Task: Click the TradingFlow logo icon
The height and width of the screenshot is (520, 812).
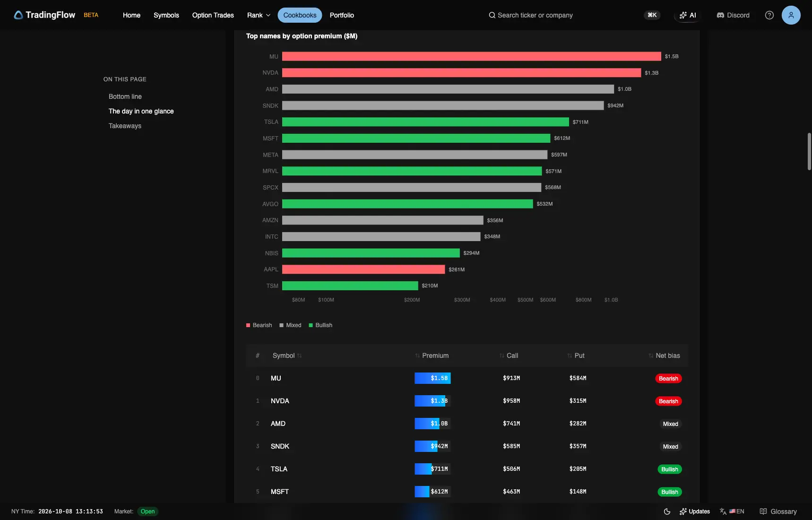Action: (x=18, y=15)
